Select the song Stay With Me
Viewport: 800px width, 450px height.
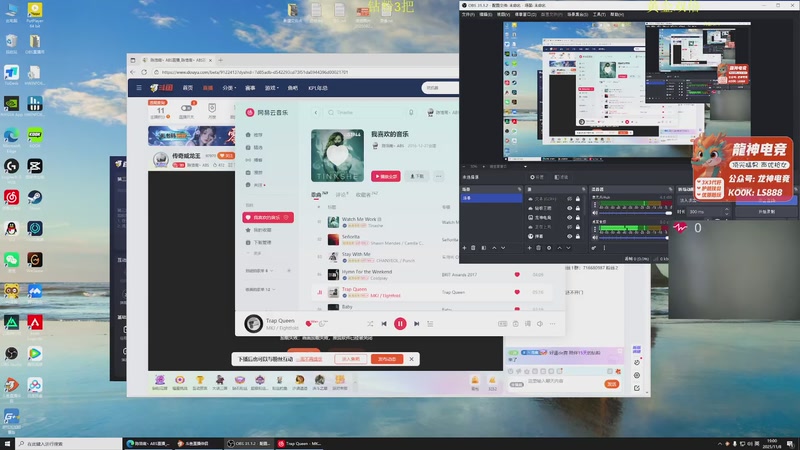click(x=356, y=254)
